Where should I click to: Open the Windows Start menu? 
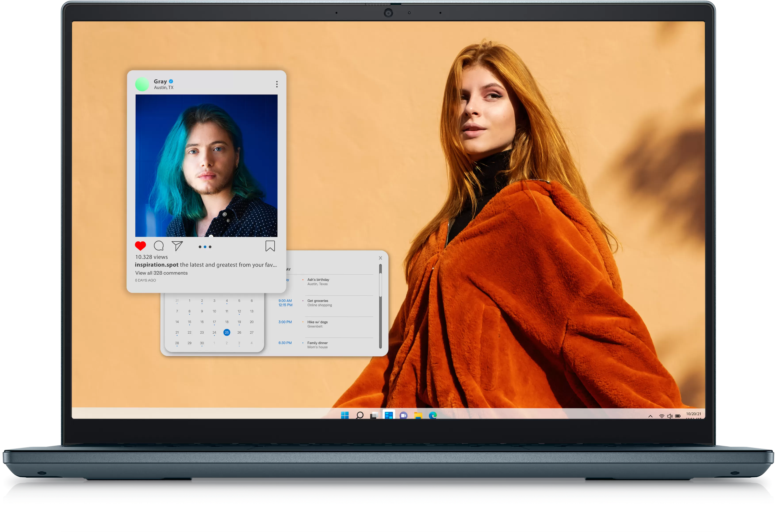[345, 415]
